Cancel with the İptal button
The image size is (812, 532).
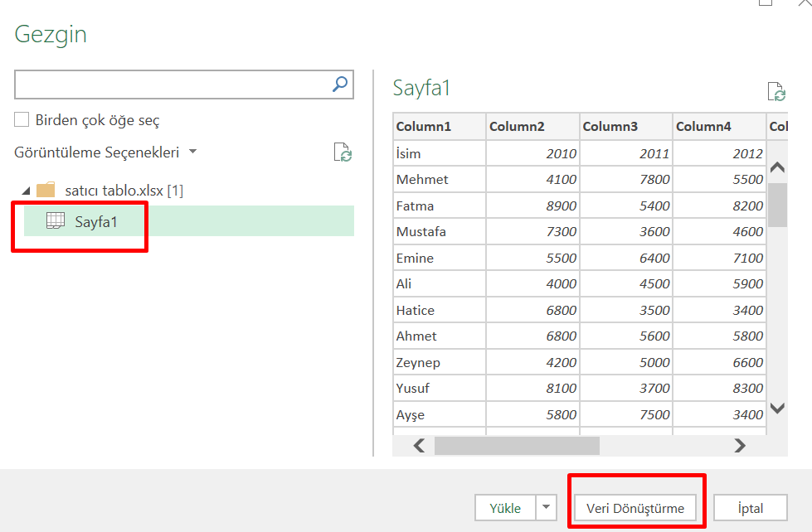751,508
